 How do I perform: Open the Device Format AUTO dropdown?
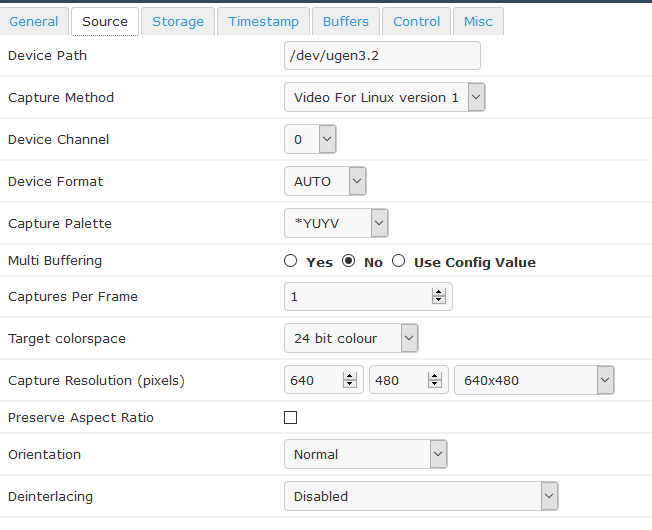pos(325,181)
